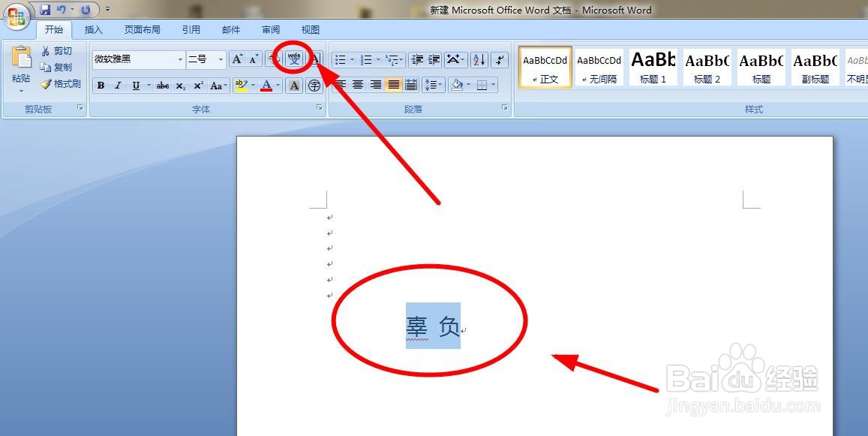Select the 标题 1 style
868x436 pixels.
[x=653, y=68]
